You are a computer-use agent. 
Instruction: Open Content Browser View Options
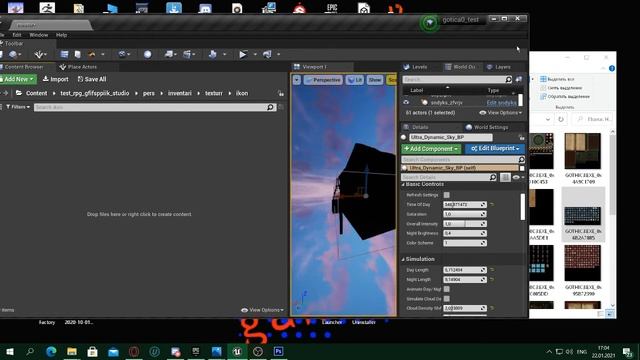click(262, 310)
